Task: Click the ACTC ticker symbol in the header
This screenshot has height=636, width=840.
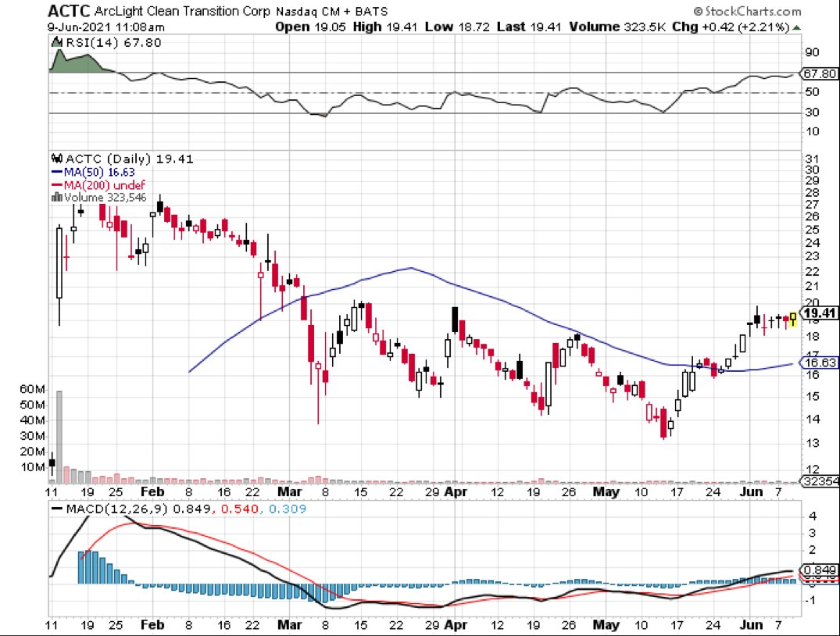Action: pos(70,10)
